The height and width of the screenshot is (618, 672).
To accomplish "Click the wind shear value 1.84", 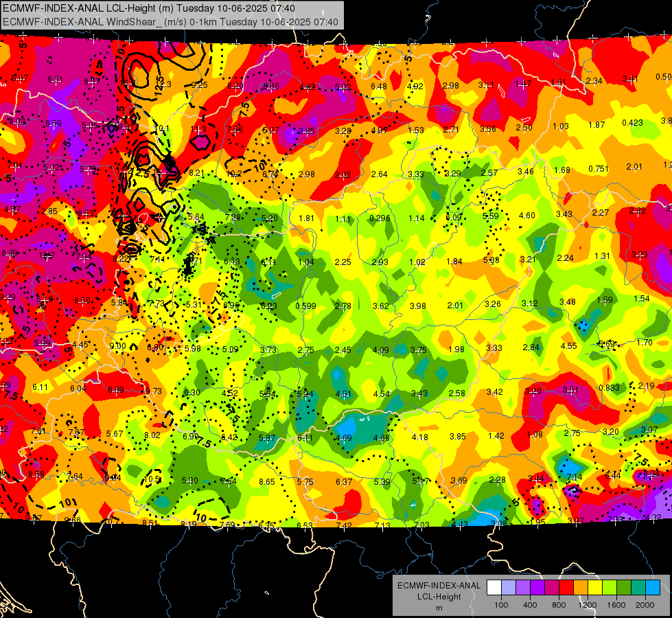I will [454, 262].
